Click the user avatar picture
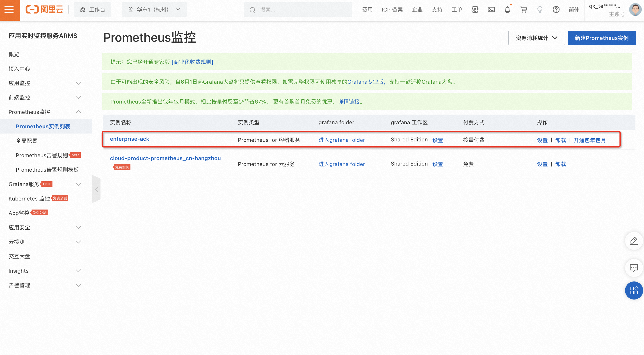Viewport: 644px width, 355px height. coord(635,10)
